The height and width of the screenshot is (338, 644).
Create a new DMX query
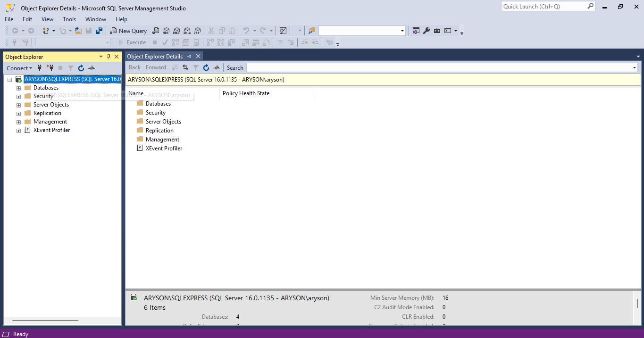pyautogui.click(x=176, y=31)
